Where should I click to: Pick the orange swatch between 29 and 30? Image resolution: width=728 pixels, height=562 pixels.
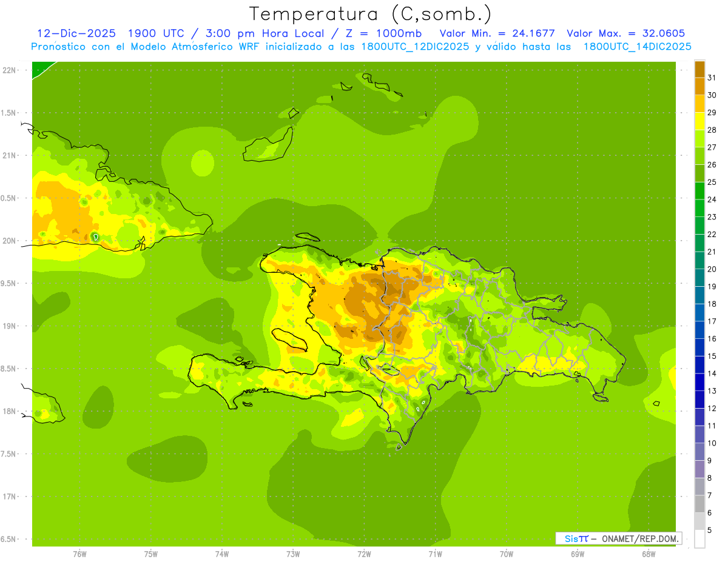[x=699, y=104]
